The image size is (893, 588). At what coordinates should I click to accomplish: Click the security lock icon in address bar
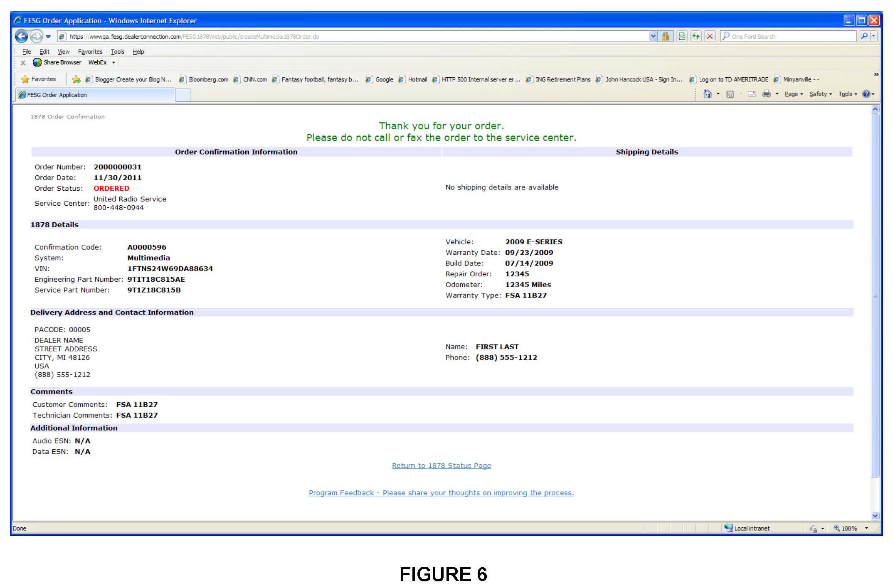[666, 37]
